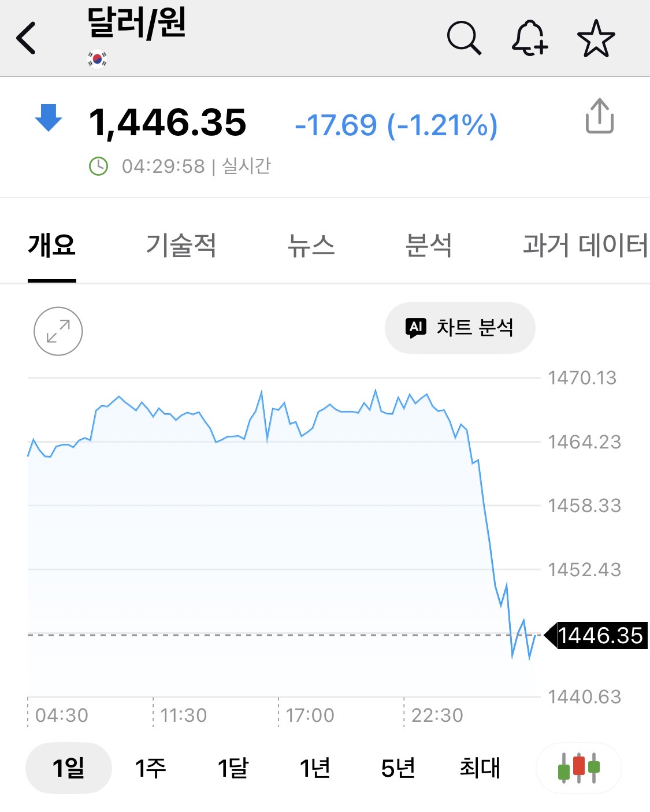Switch to candlestick chart icon

[578, 767]
